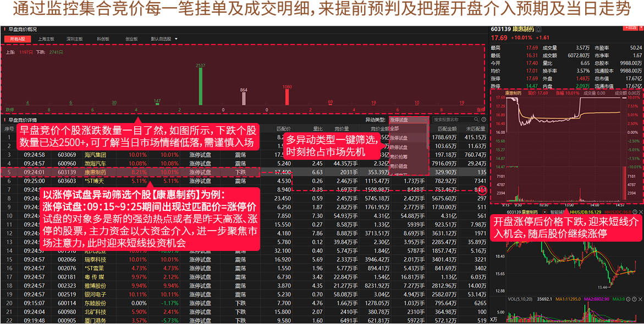Choose 竞价抢筹 from the anomaly type list

pyautogui.click(x=395, y=157)
